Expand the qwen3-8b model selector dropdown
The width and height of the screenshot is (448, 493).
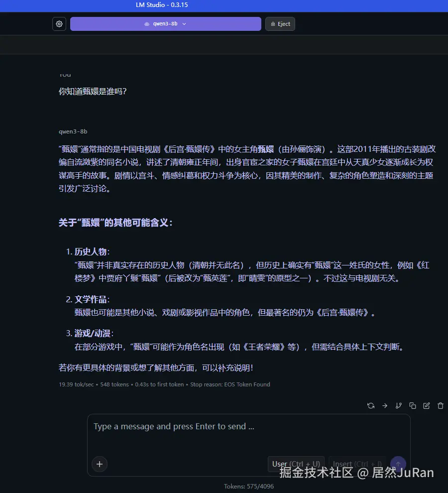tap(166, 23)
